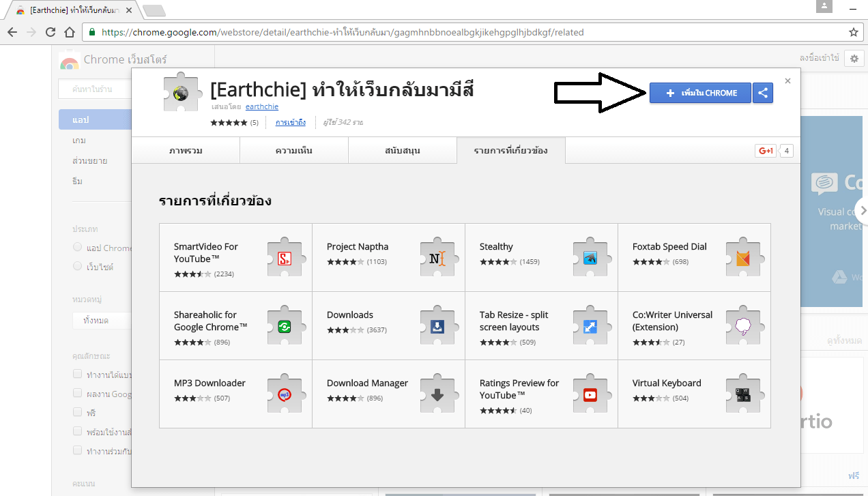The height and width of the screenshot is (496, 868).
Task: Click the ลงชื่อเข้าใช้ sign-in link
Action: click(x=819, y=58)
